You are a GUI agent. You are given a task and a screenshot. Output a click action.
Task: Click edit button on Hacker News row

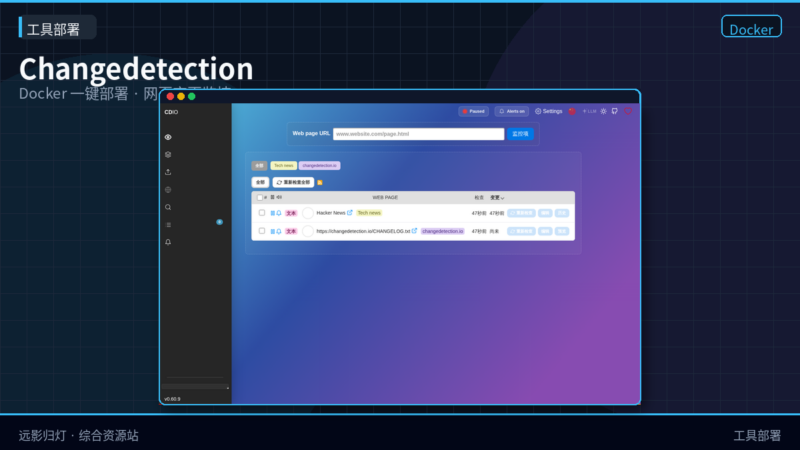(x=545, y=213)
